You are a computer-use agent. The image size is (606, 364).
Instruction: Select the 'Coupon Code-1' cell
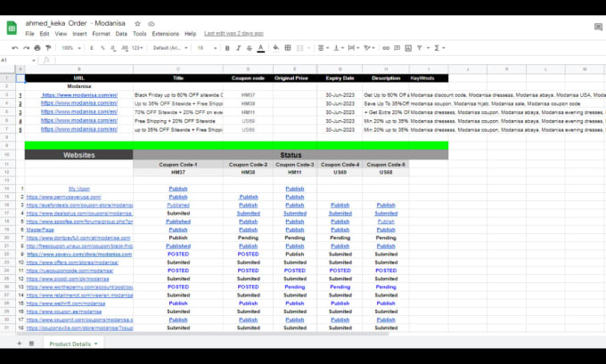178,165
